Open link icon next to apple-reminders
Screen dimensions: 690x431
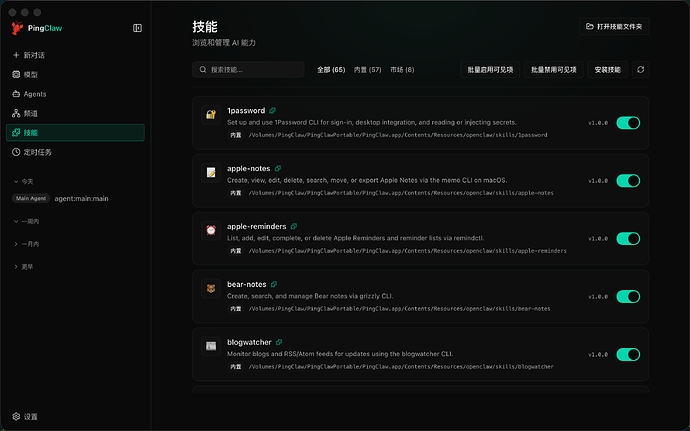tap(294, 226)
